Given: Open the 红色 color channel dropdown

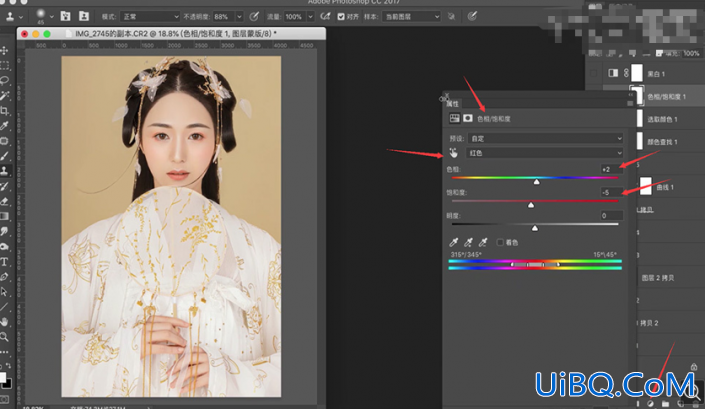Looking at the screenshot, I should click(545, 153).
